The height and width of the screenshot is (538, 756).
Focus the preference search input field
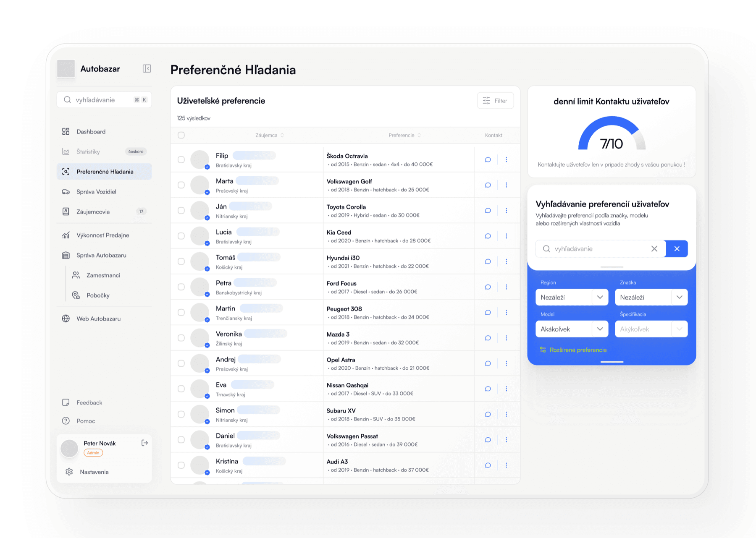tap(601, 249)
